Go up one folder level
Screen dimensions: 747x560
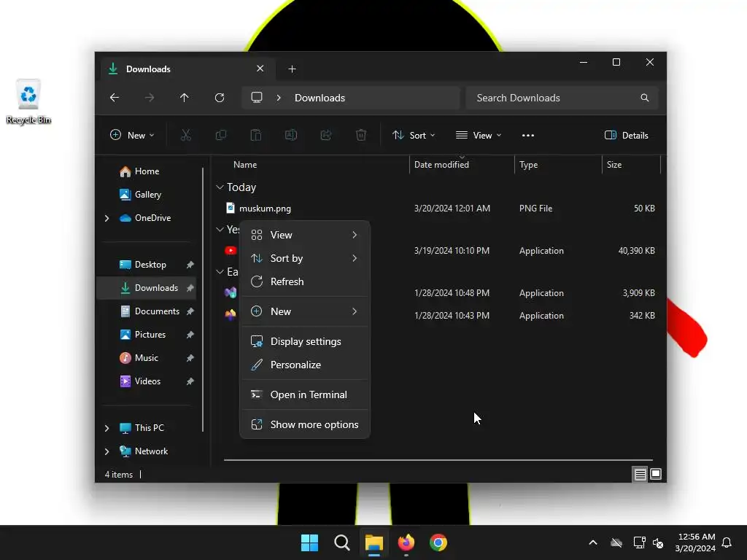pyautogui.click(x=185, y=98)
